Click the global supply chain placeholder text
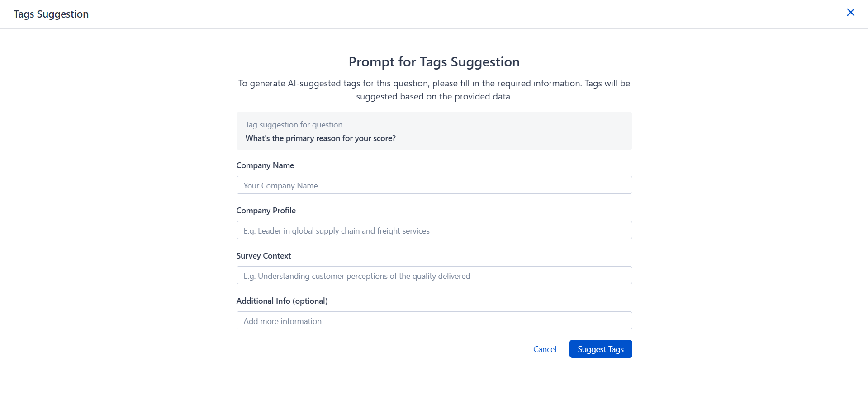 click(x=337, y=231)
